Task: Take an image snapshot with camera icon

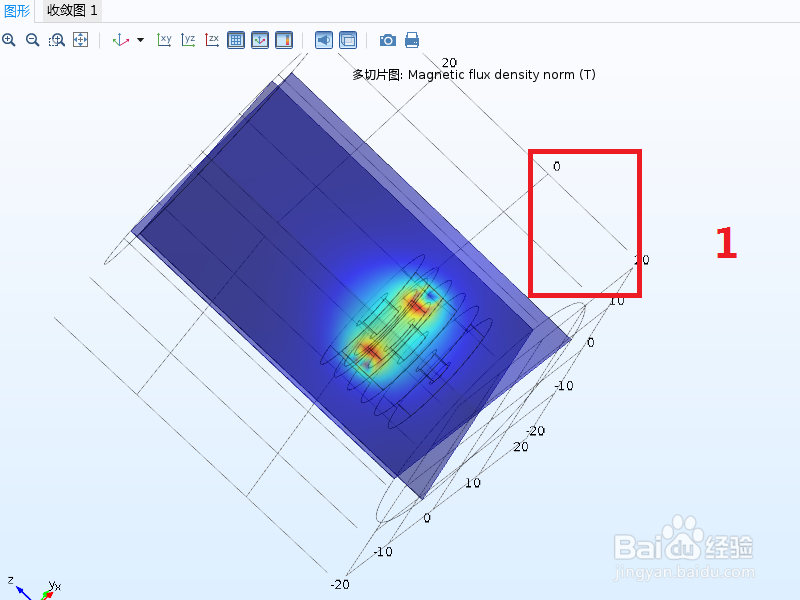Action: click(388, 40)
